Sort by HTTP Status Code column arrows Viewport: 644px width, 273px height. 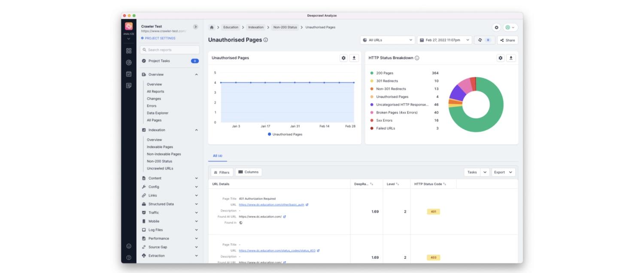(445, 184)
